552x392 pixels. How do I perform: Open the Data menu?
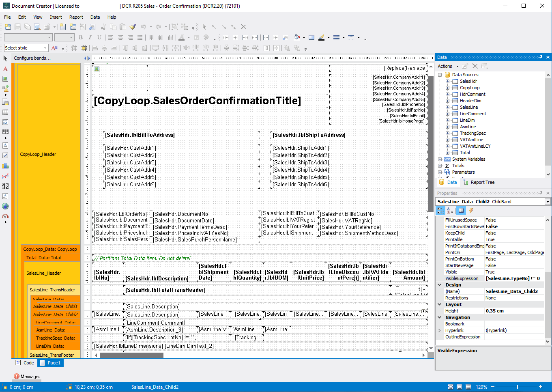(95, 17)
